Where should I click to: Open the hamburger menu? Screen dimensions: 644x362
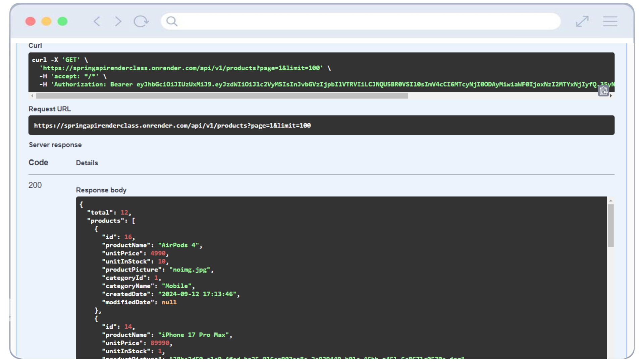pyautogui.click(x=610, y=21)
